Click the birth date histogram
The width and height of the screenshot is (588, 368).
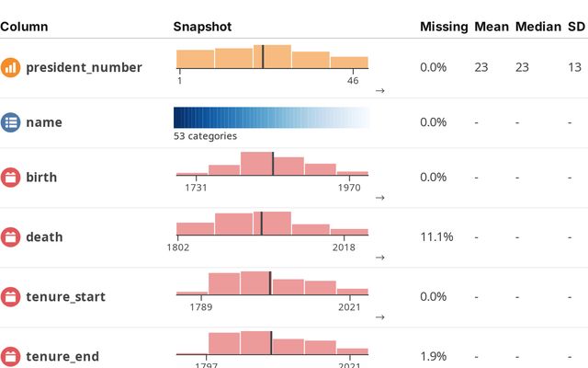click(271, 164)
